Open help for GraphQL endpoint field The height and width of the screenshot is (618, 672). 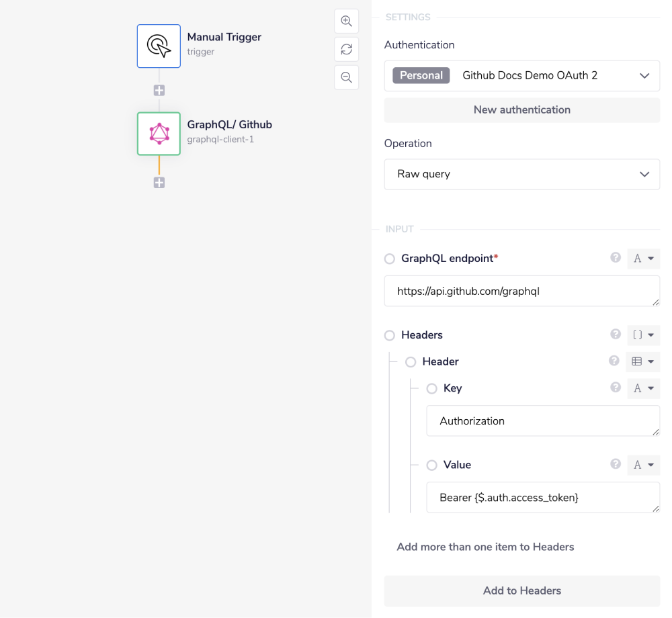[x=615, y=258]
